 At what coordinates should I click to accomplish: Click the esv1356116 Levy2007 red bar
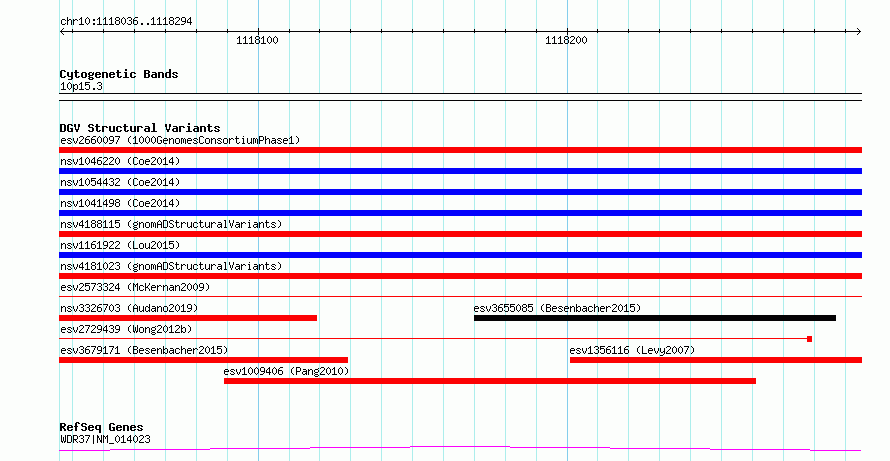click(x=716, y=360)
